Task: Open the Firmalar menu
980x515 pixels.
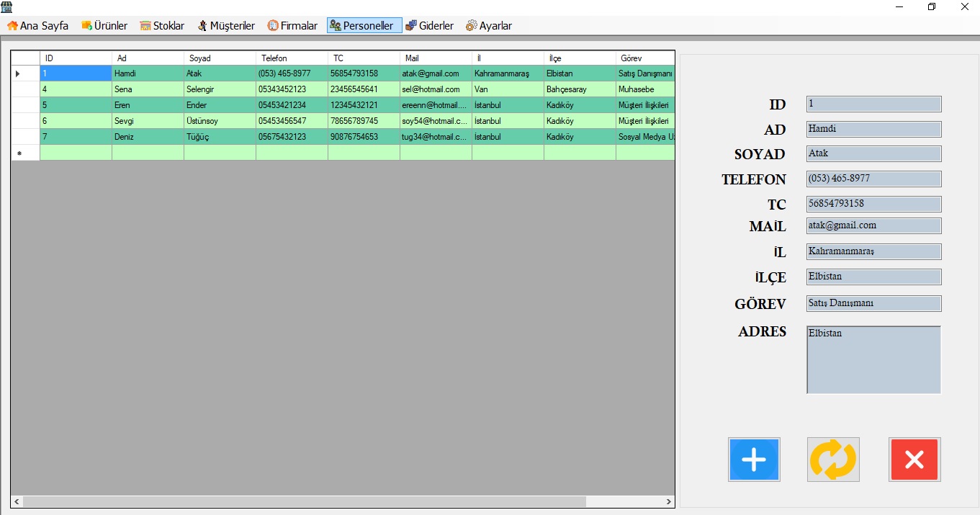Action: click(292, 25)
